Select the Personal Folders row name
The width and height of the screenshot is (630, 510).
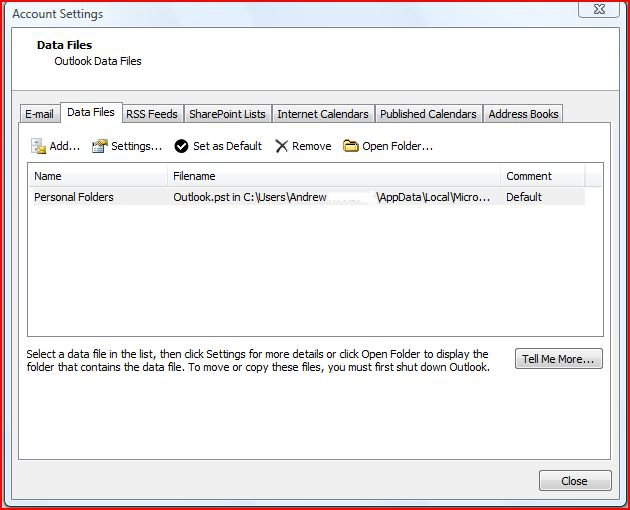coord(74,197)
